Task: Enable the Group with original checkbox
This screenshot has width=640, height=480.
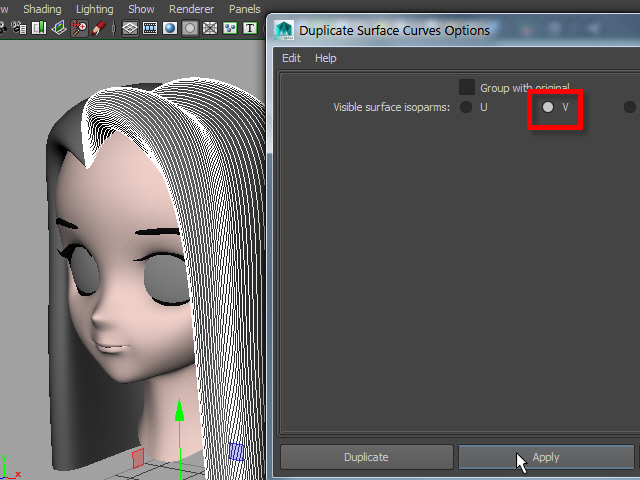Action: (x=467, y=88)
